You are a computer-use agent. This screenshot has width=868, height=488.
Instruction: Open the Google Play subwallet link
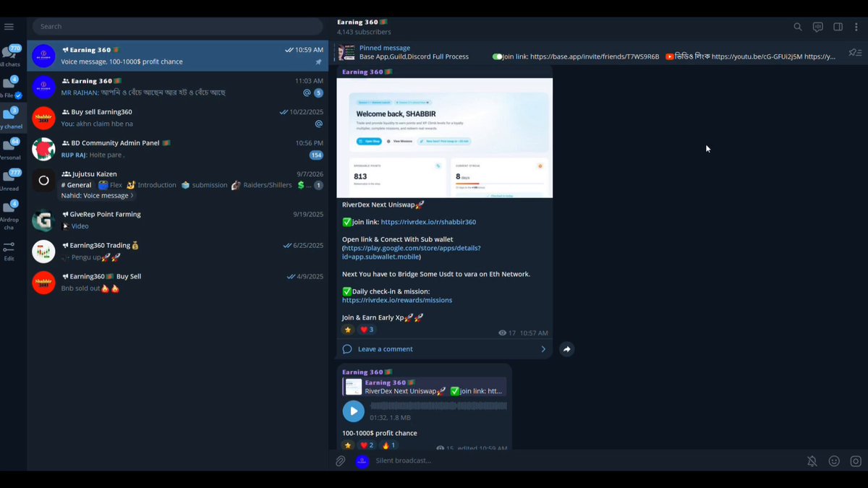[412, 252]
